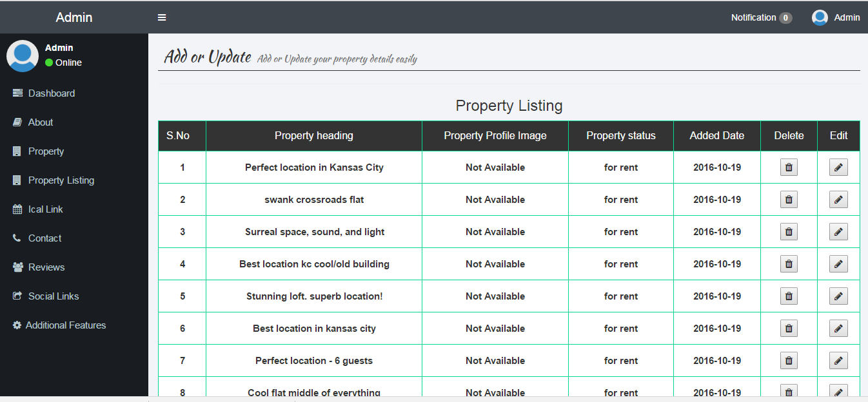Click trash icon for row 3
Image resolution: width=868 pixels, height=402 pixels.
pyautogui.click(x=788, y=232)
